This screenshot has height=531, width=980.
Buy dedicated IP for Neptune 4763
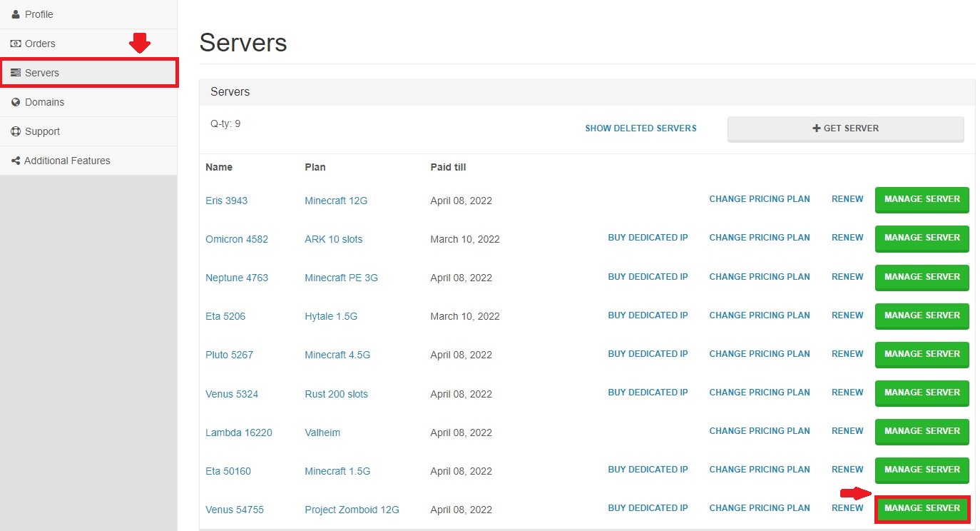point(648,276)
